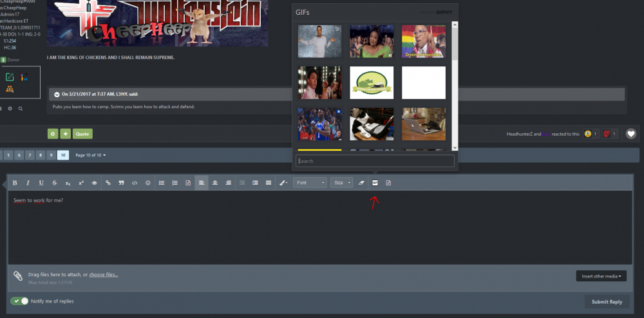This screenshot has height=318, width=644.
Task: Go to page 7
Action: (30, 155)
